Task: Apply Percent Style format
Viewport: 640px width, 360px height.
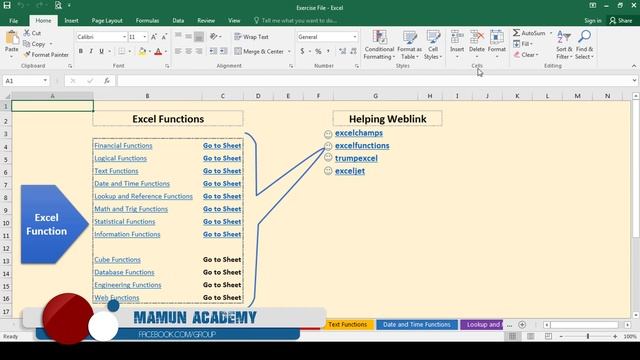Action: tap(318, 51)
